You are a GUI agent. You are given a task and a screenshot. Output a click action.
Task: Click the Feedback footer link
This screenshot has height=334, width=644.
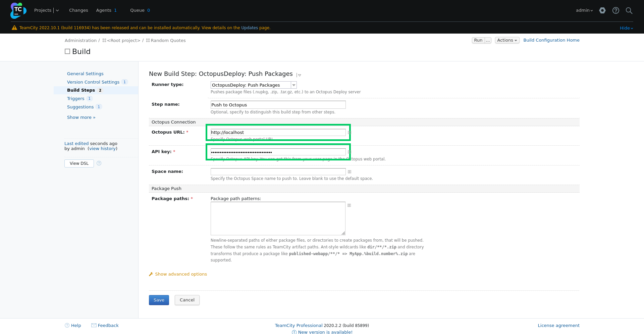108,325
